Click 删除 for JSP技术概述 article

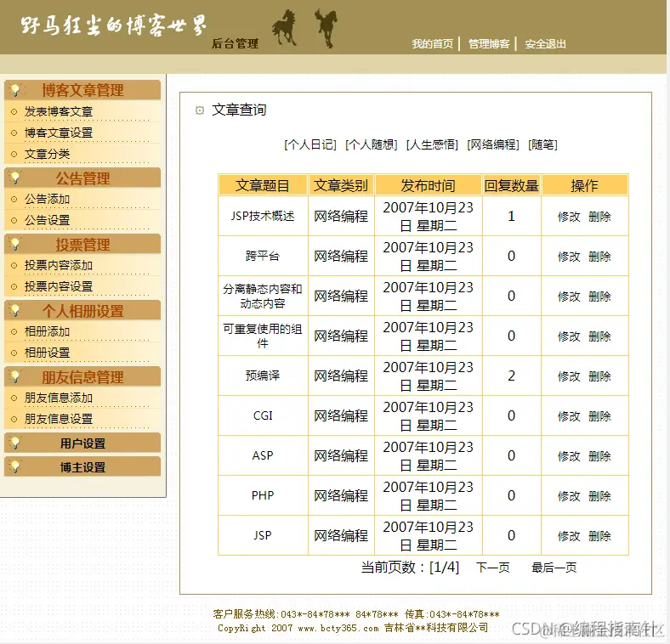[599, 217]
